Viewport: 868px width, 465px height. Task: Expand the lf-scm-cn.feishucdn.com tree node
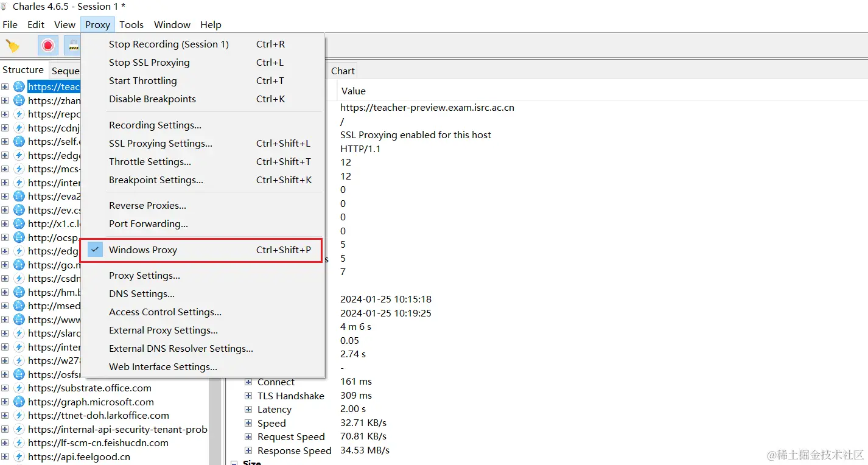pyautogui.click(x=5, y=442)
